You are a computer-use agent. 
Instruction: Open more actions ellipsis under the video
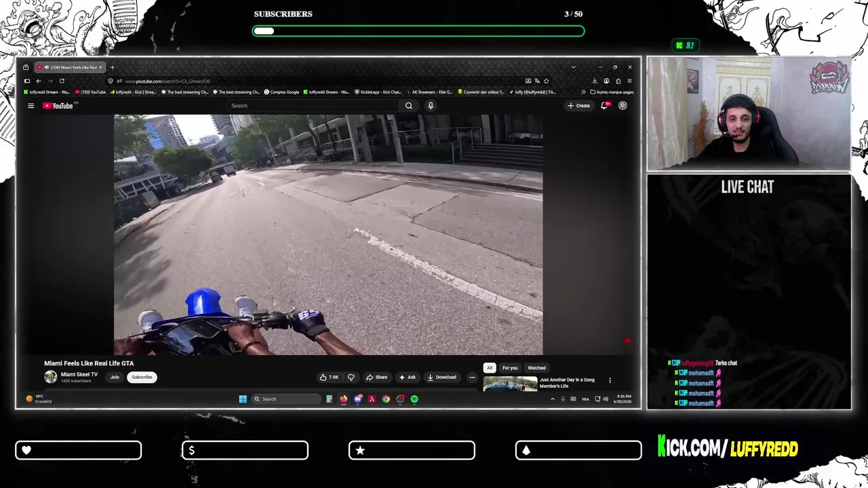(472, 378)
